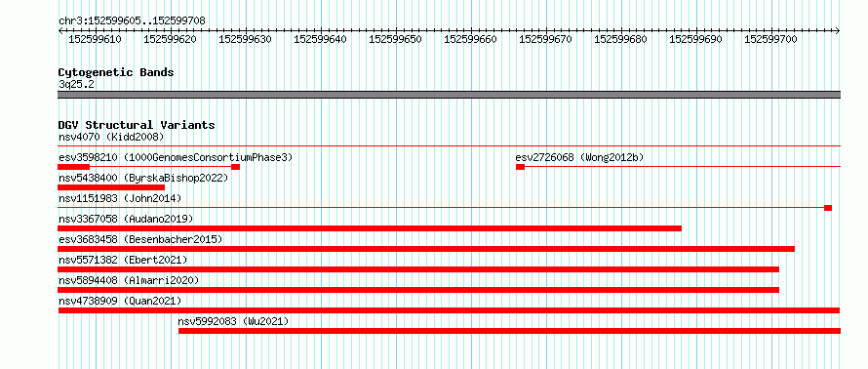Click ruler position 152599670

pyautogui.click(x=545, y=39)
